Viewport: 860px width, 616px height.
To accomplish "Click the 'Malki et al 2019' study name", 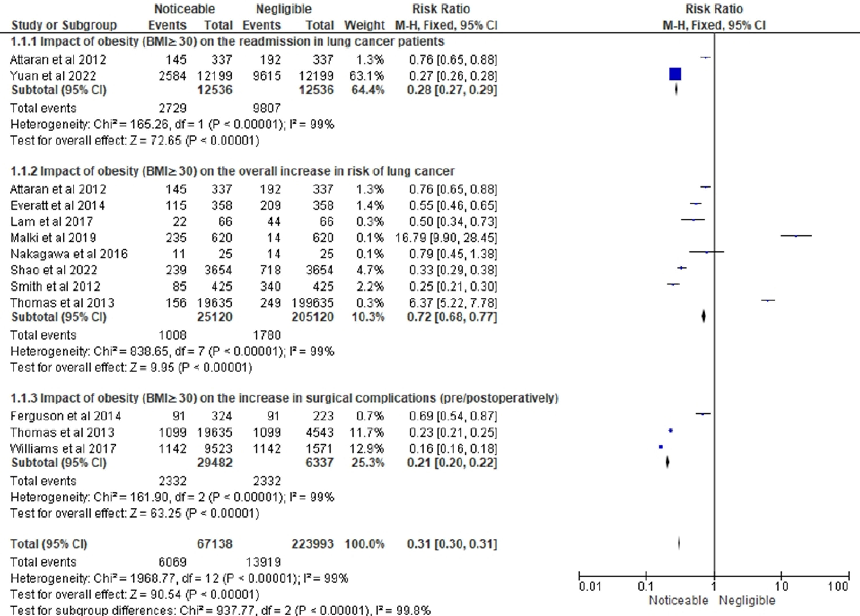I will [53, 238].
